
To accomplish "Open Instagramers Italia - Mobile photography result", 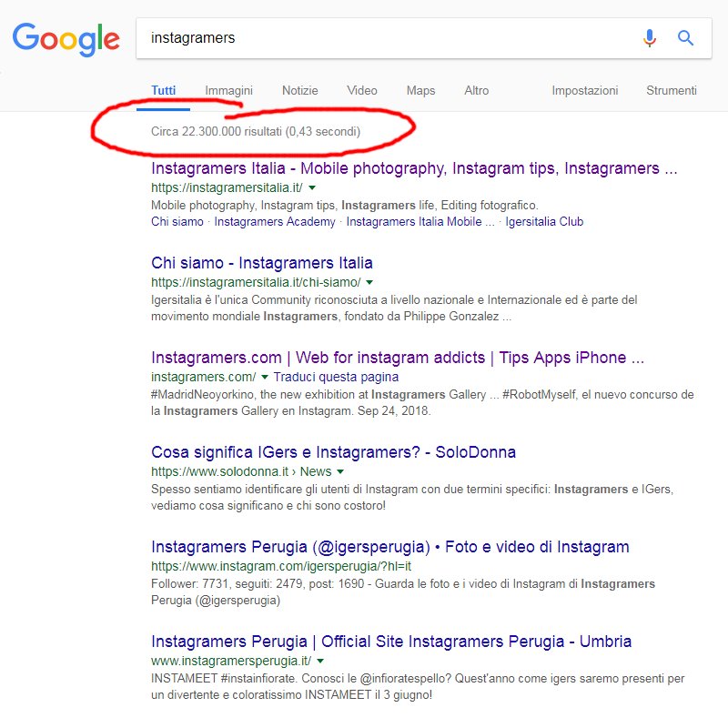I will point(414,168).
